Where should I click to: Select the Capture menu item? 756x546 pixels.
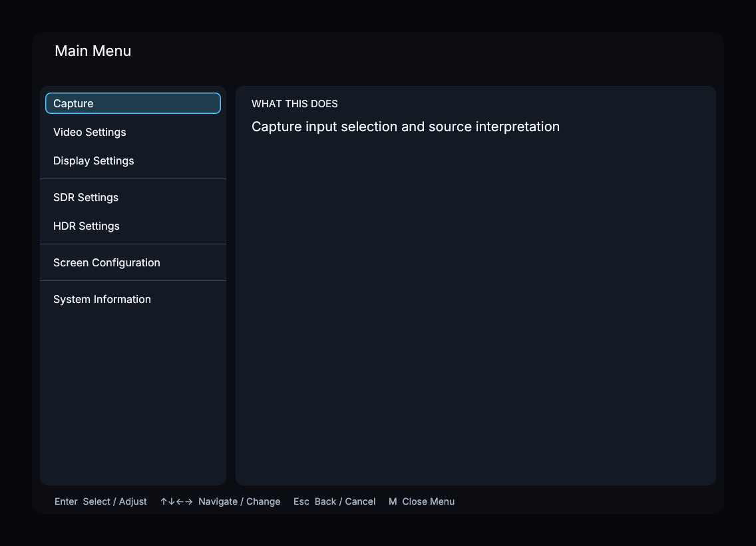(x=133, y=103)
